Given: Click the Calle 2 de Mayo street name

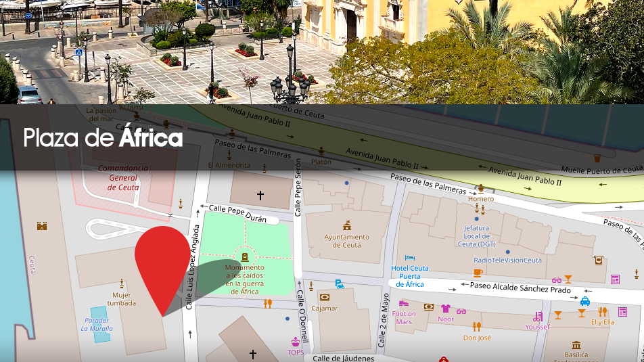Looking at the screenshot, I should [383, 321].
